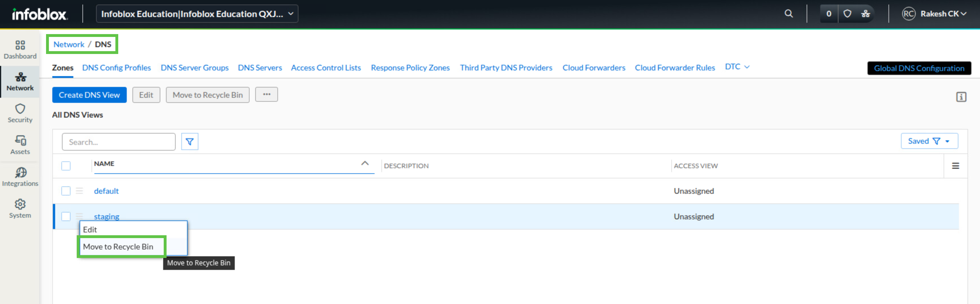Viewport: 980px width, 304px height.
Task: Click the RC user avatar icon
Action: [x=908, y=14]
